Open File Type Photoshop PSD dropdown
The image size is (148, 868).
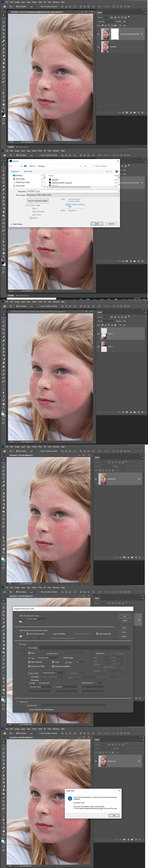[x=48, y=658]
